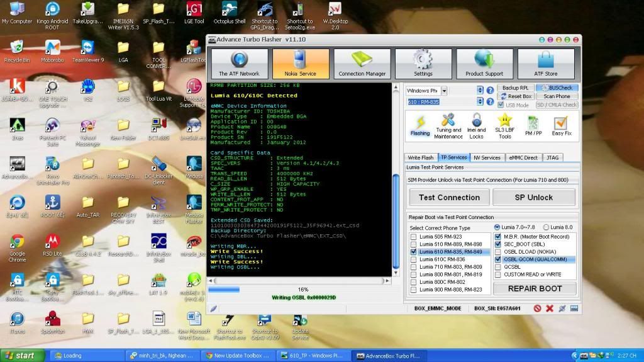Click the blue window icon in status bar
Screen dimensions: 644x362
point(574,308)
